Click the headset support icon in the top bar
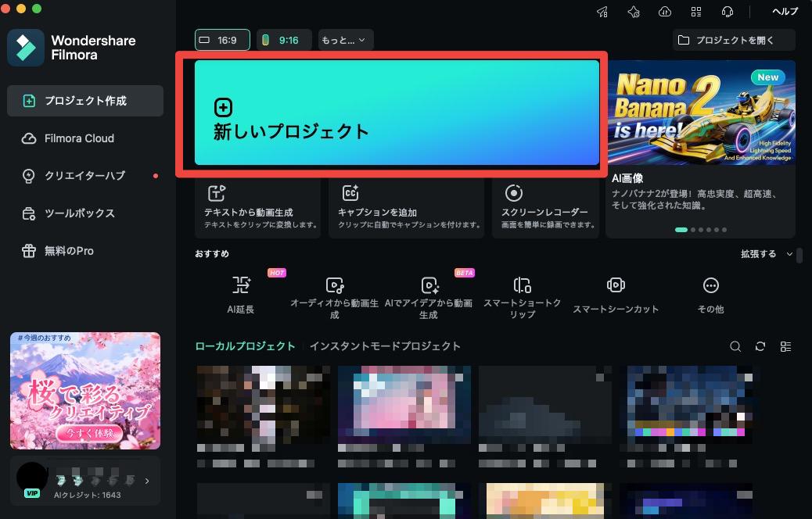Screen dimensions: 812x519 (728, 12)
